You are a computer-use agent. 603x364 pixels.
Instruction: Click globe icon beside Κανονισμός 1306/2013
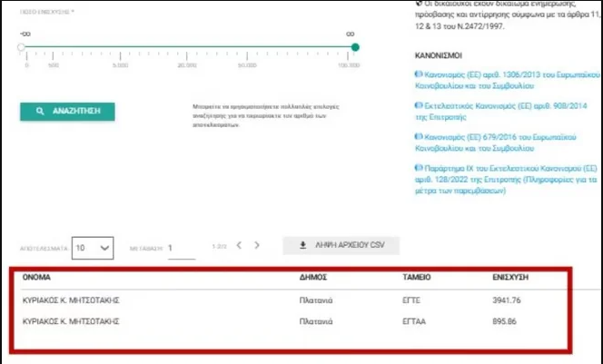pyautogui.click(x=418, y=75)
